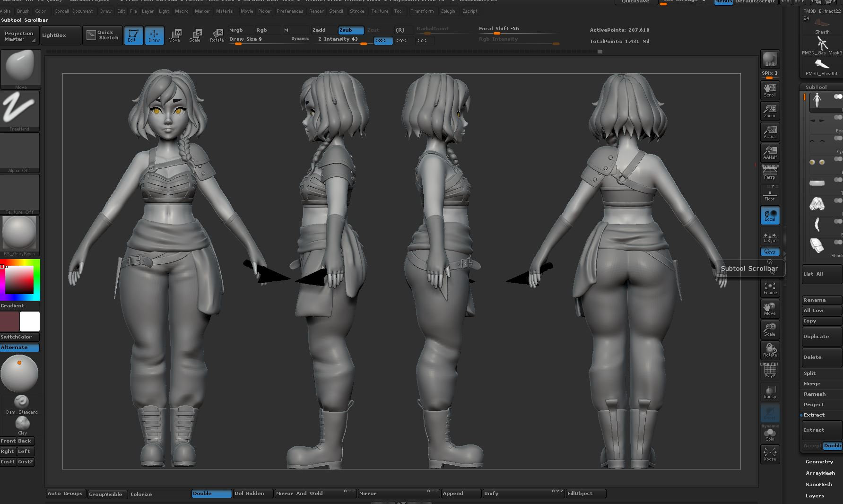
Task: Click the Delete subtool button
Action: 822,357
